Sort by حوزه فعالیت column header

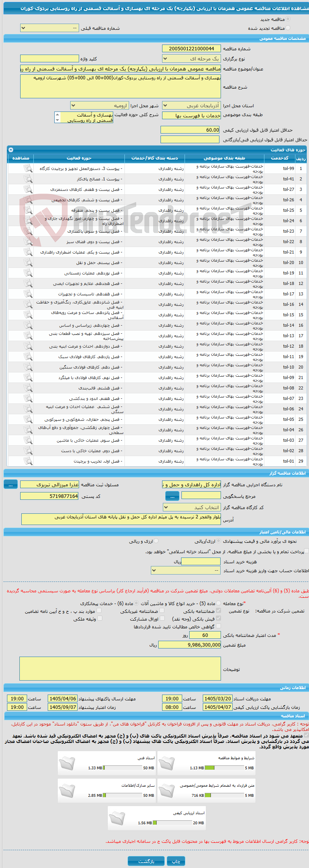[79, 158]
